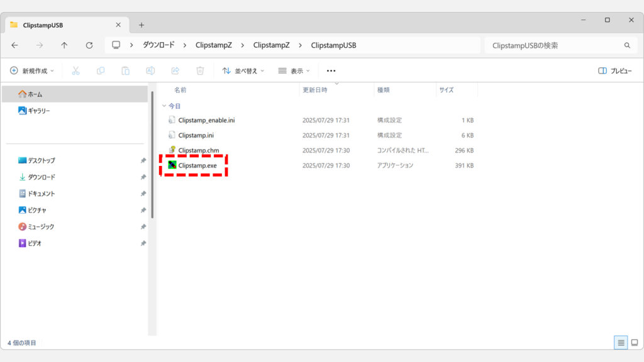The height and width of the screenshot is (362, 644).
Task: Open ホーム in navigation pane
Action: (75, 94)
